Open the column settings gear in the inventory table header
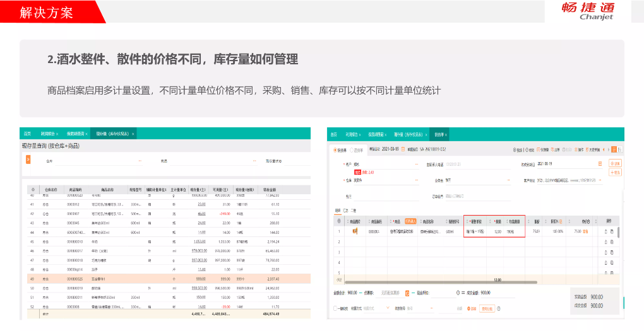 33,190
